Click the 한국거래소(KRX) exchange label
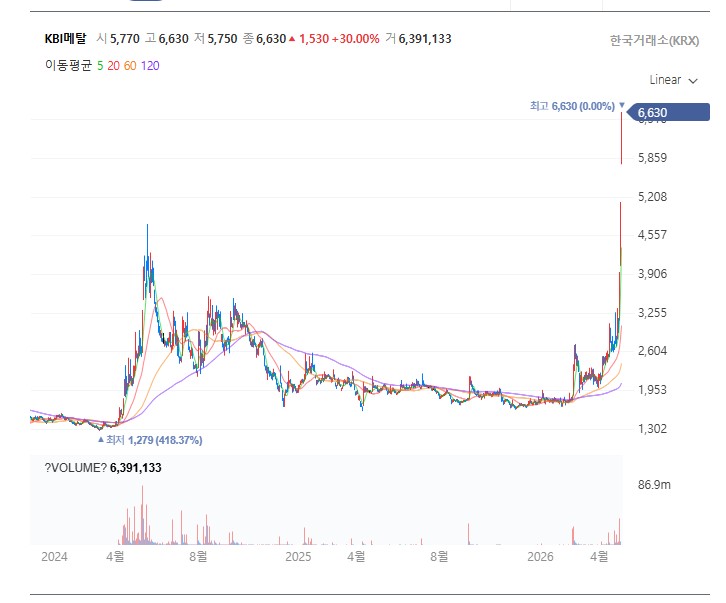Viewport: 726px width, 603px height. click(654, 40)
